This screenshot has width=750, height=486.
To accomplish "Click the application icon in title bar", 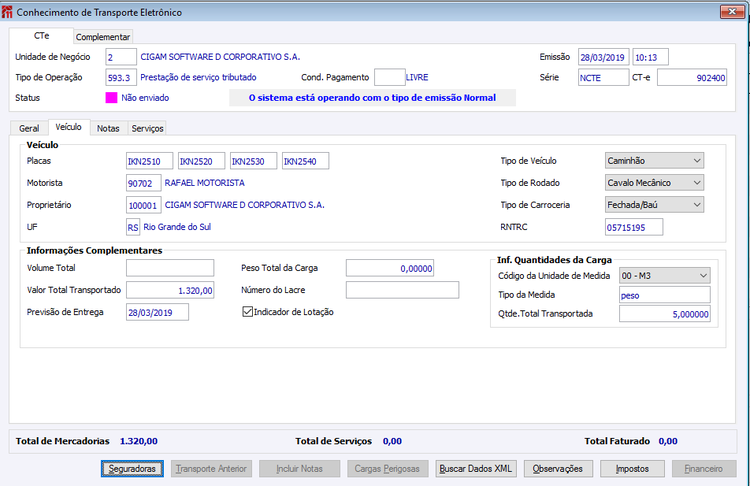I will [x=7, y=12].
